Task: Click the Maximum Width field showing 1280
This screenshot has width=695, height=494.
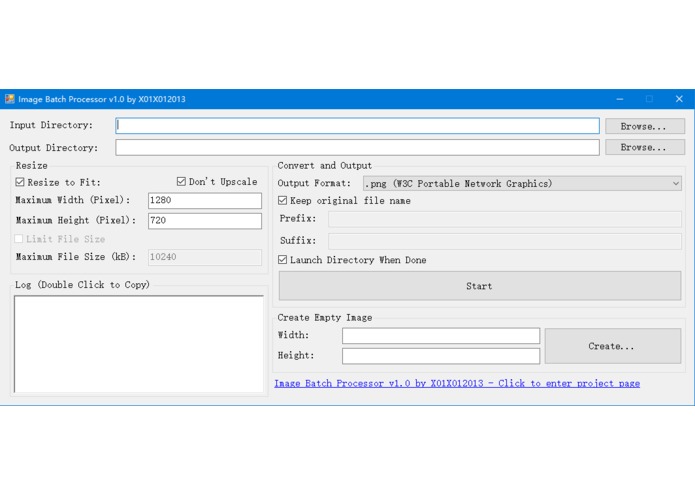Action: pos(205,200)
